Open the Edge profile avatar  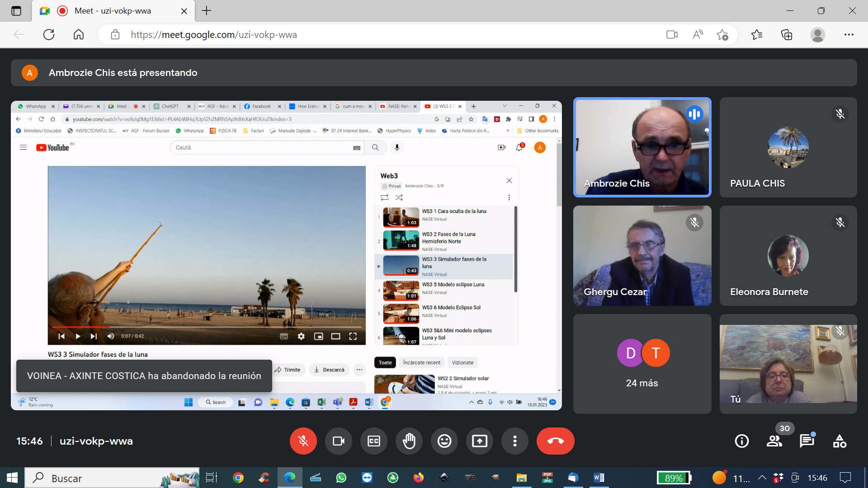pyautogui.click(x=818, y=35)
